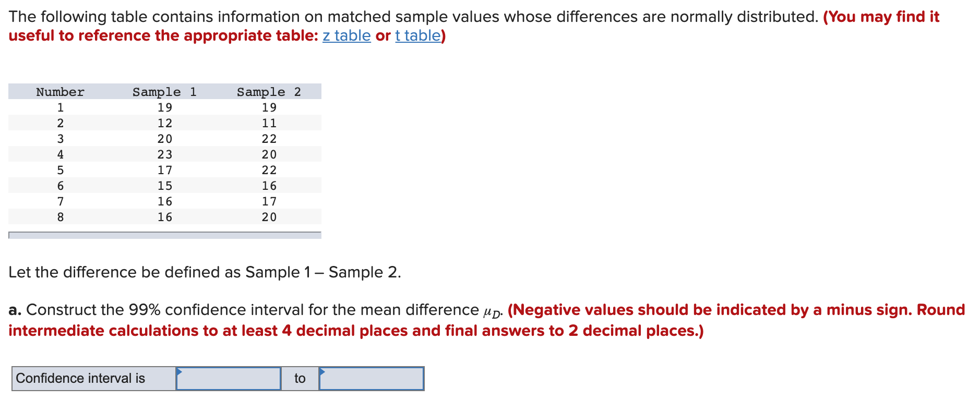The width and height of the screenshot is (980, 412).
Task: Click the lower confidence interval input field
Action: pyautogui.click(x=229, y=379)
